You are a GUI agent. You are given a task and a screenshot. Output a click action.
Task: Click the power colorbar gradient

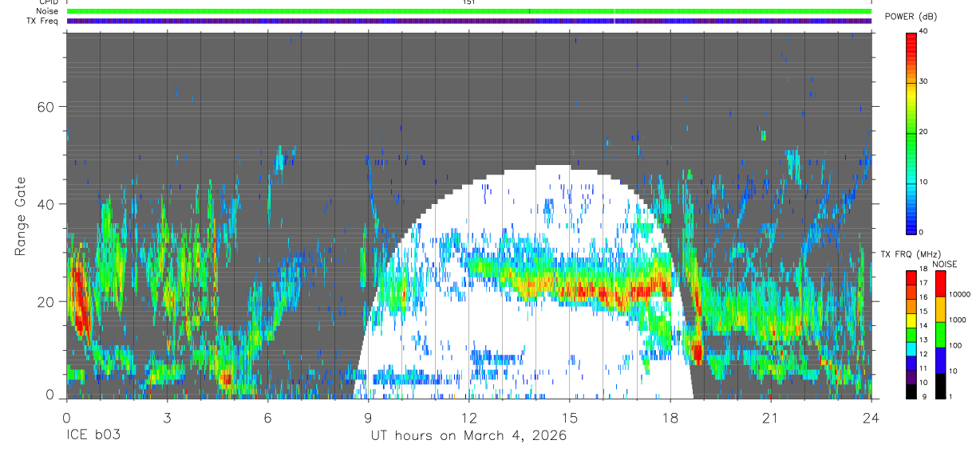coord(911,132)
